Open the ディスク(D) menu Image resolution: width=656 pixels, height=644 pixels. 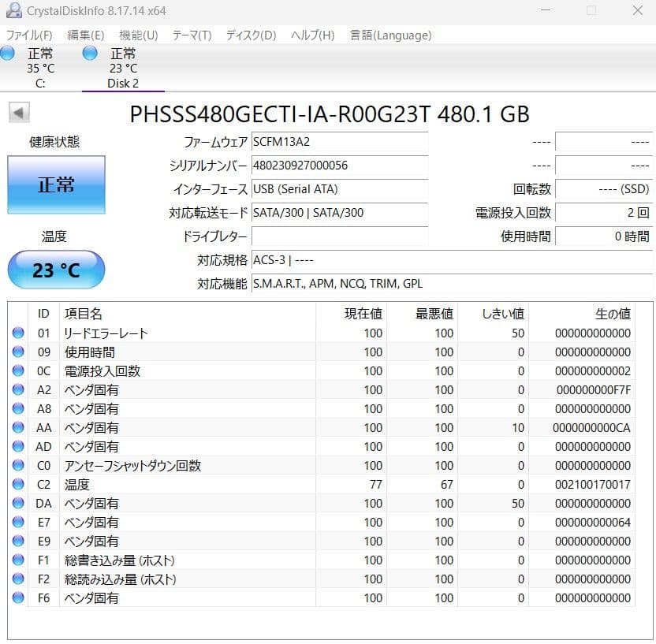pos(251,35)
